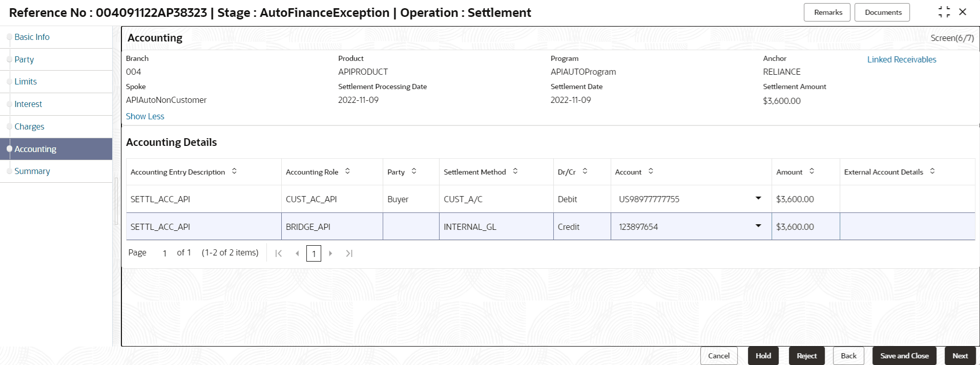
Task: Sort the Party column
Action: (x=414, y=171)
